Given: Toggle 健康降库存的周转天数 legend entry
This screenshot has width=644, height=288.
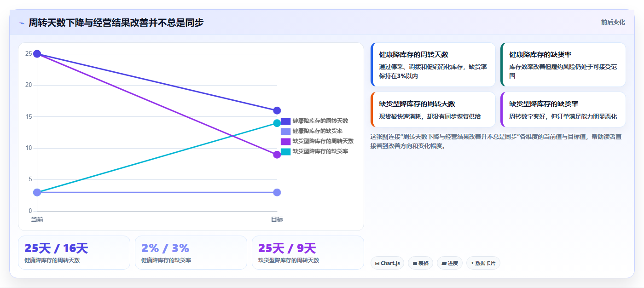Looking at the screenshot, I should coord(314,121).
